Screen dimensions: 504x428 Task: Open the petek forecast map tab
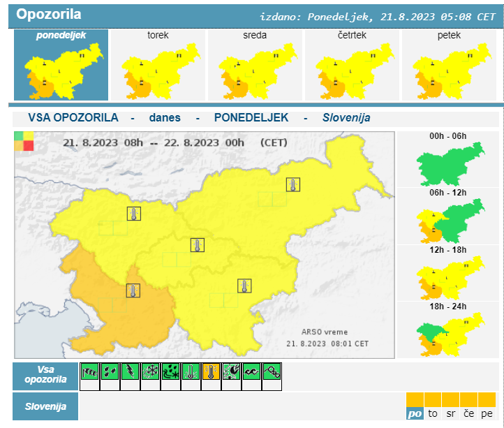point(449,65)
